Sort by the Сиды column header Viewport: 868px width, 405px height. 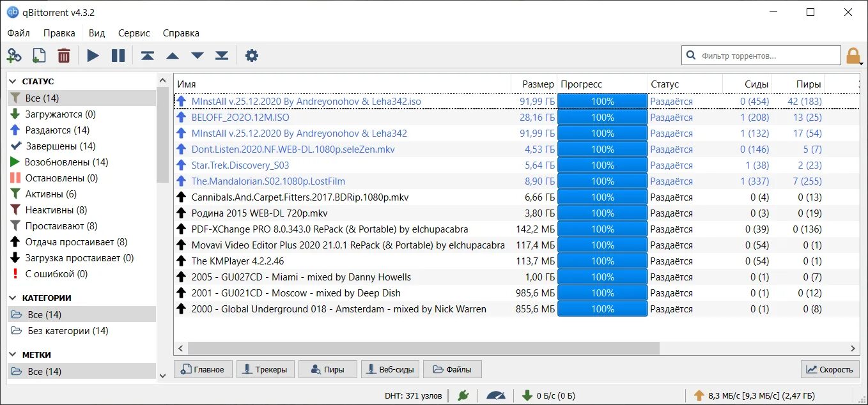click(747, 84)
